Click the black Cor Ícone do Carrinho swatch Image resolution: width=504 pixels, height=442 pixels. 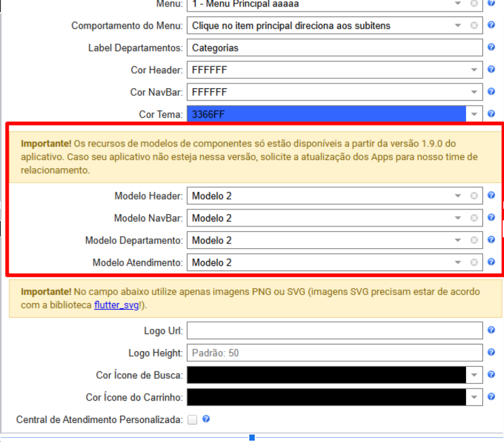pyautogui.click(x=327, y=397)
